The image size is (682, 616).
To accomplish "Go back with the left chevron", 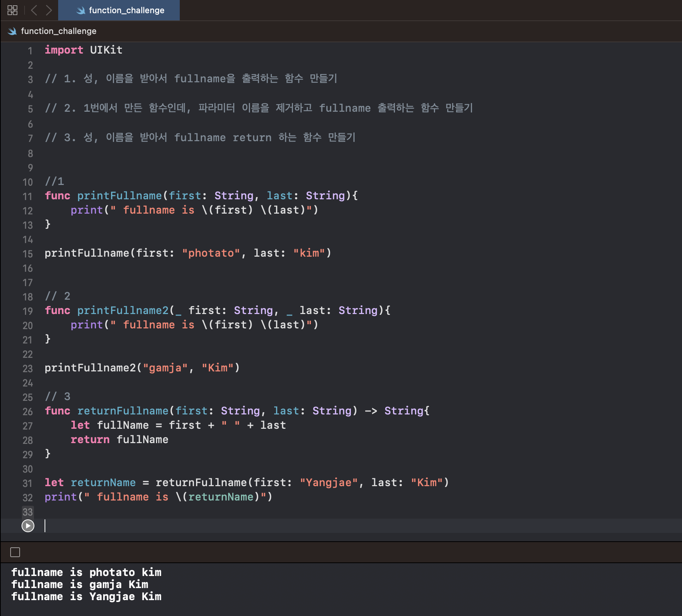I will click(34, 10).
